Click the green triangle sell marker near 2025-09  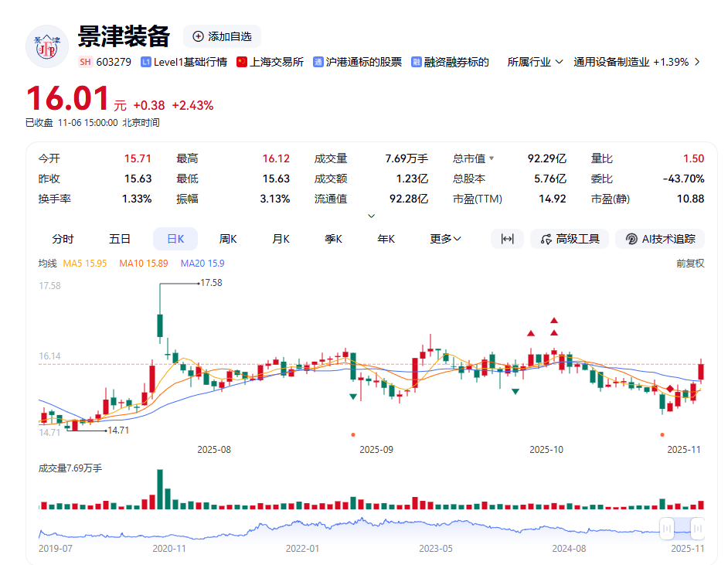coord(353,397)
